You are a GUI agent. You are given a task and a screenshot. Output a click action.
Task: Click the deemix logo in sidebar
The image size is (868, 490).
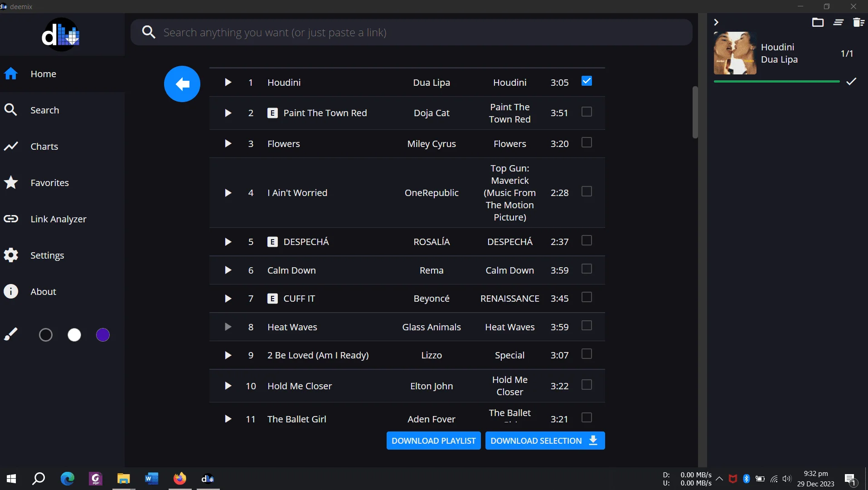pyautogui.click(x=61, y=34)
